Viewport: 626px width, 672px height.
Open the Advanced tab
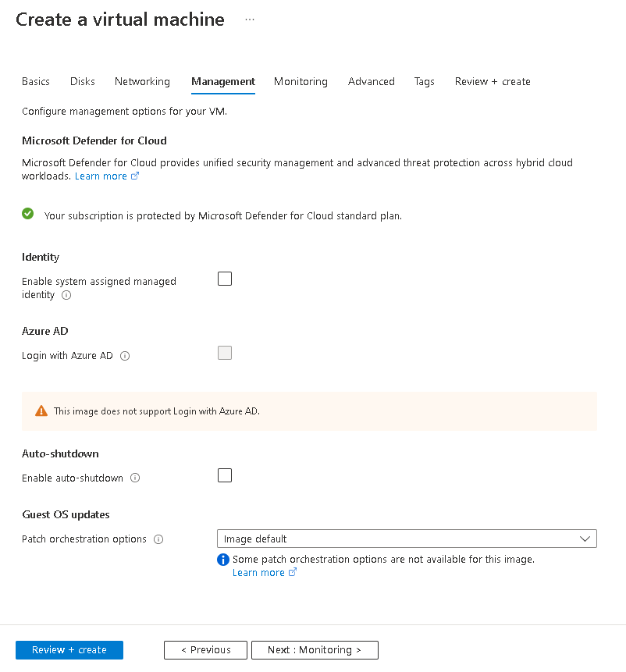tap(372, 81)
